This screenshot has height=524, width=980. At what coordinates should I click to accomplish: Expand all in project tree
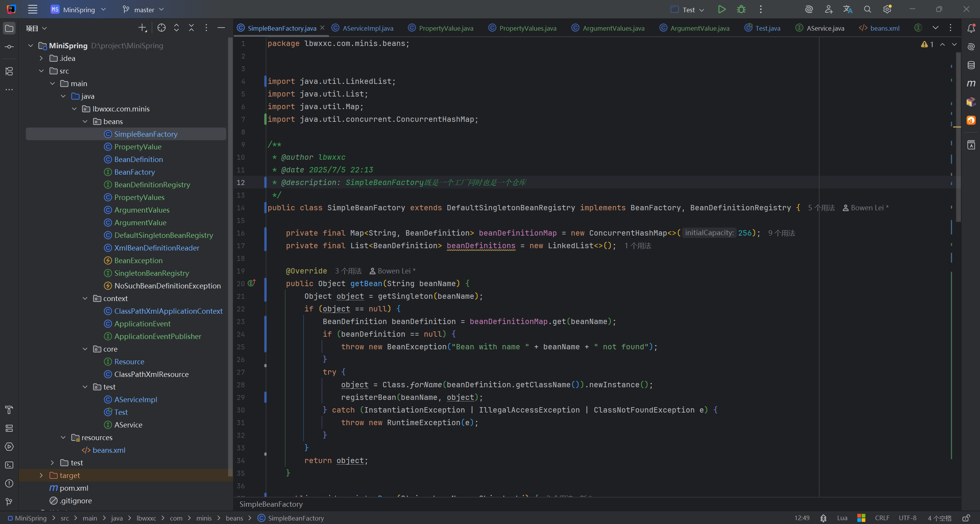[x=176, y=28]
